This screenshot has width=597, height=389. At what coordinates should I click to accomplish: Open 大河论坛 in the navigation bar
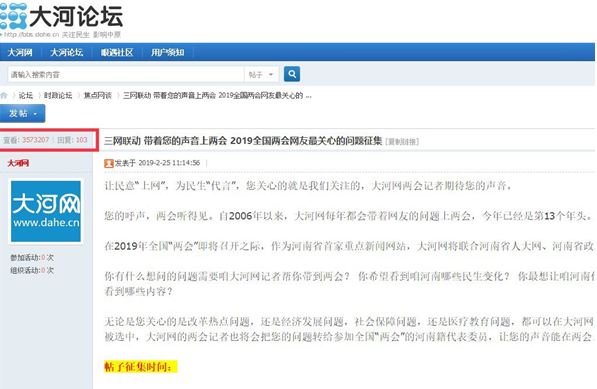(67, 52)
